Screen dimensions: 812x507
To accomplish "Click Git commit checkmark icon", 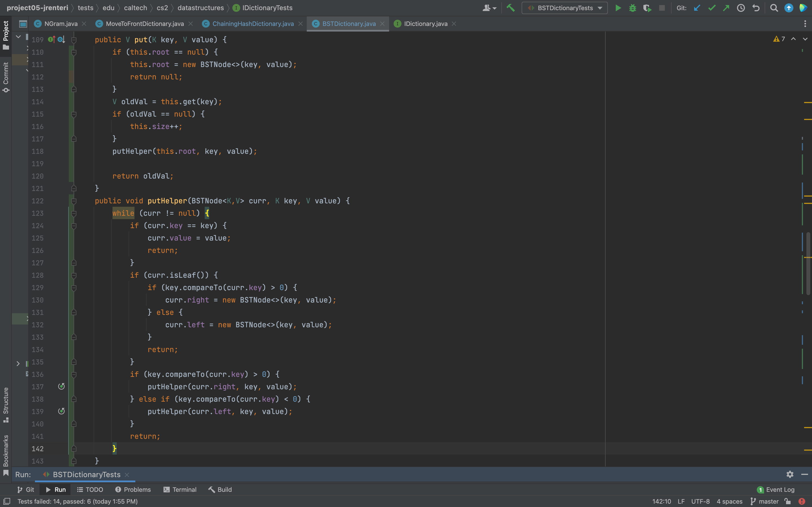I will [x=711, y=8].
